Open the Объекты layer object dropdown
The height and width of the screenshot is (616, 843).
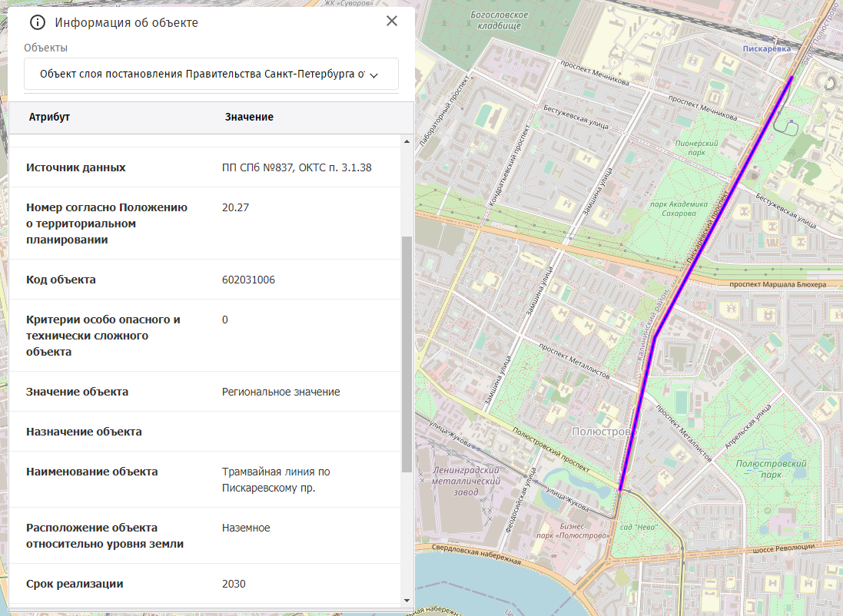tap(211, 75)
